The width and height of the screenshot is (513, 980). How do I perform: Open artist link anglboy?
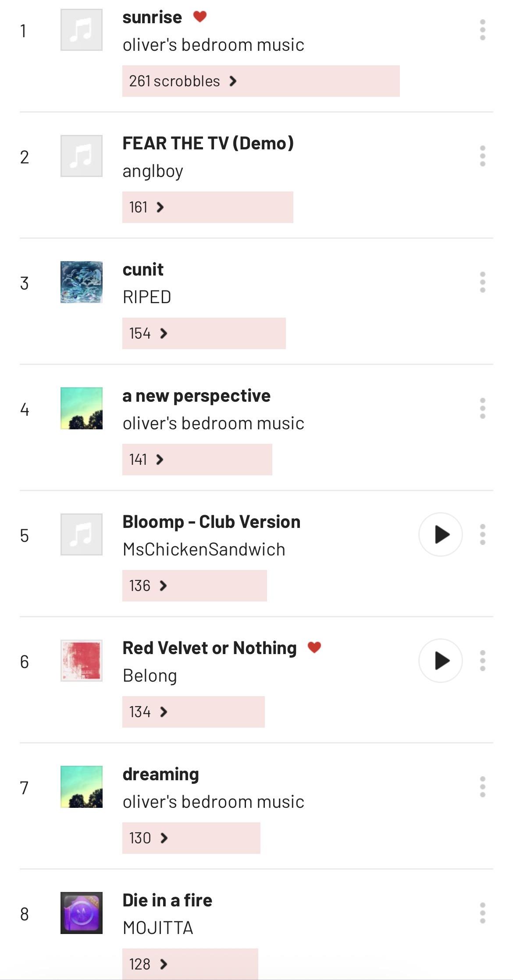pos(153,171)
